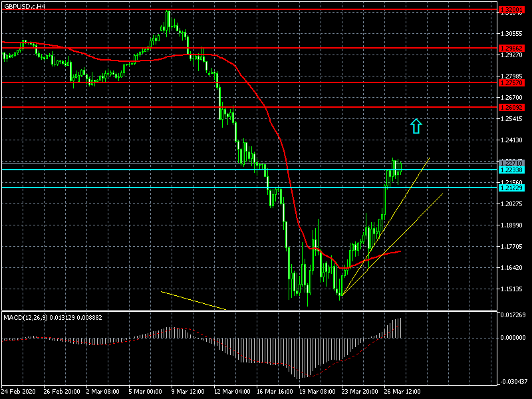
Task: Click the red 1.26092 resistance label
Action: (x=511, y=107)
